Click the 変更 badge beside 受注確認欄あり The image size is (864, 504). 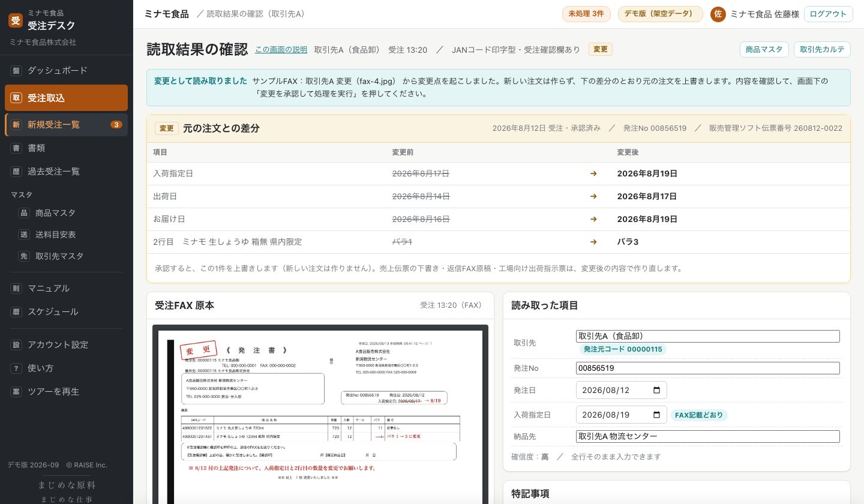point(601,50)
